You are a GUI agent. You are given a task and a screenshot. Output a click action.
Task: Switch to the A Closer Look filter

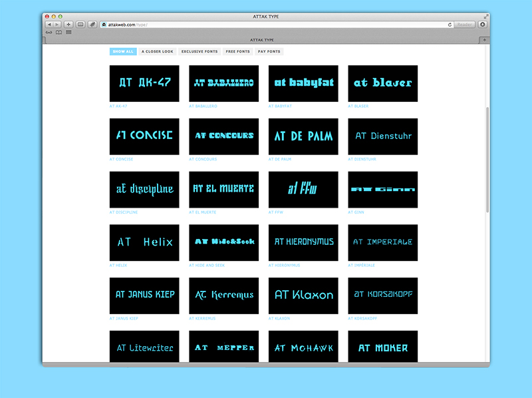pyautogui.click(x=158, y=52)
